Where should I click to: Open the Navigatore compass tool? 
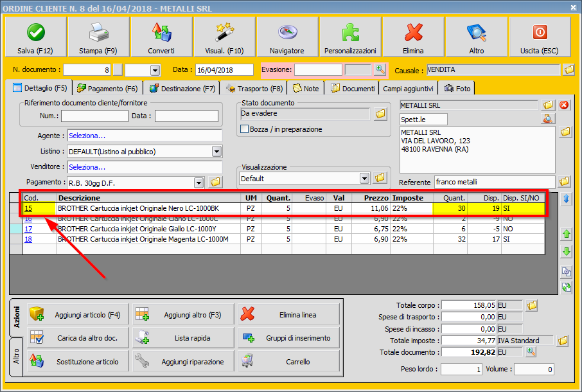(x=287, y=37)
